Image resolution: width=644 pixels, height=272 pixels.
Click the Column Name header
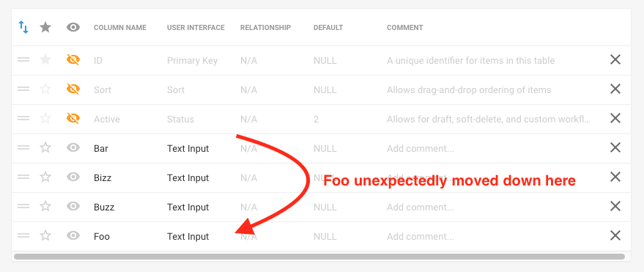coord(120,28)
